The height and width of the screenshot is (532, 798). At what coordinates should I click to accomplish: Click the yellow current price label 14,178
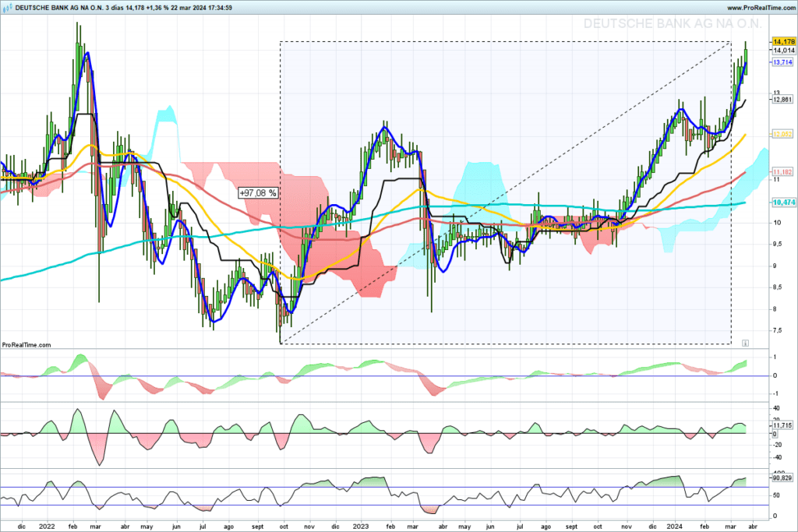coord(784,42)
